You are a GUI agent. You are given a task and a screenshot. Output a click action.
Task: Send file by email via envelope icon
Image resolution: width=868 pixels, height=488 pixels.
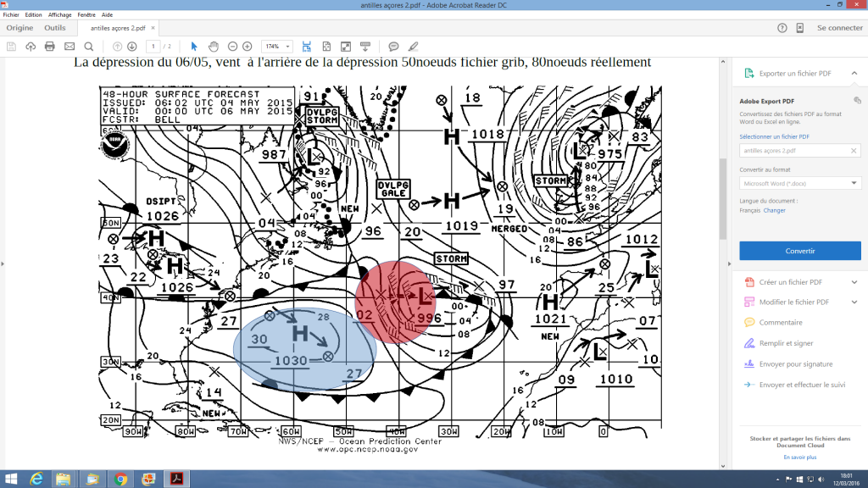click(x=70, y=47)
